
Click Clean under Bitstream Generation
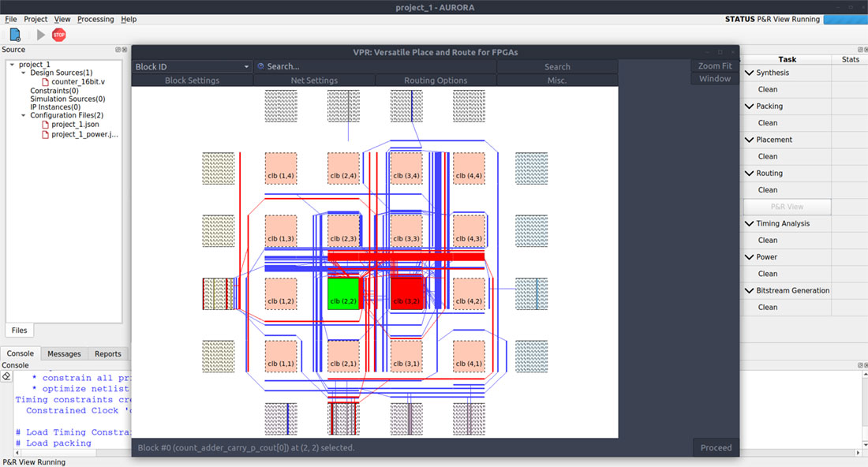point(767,307)
